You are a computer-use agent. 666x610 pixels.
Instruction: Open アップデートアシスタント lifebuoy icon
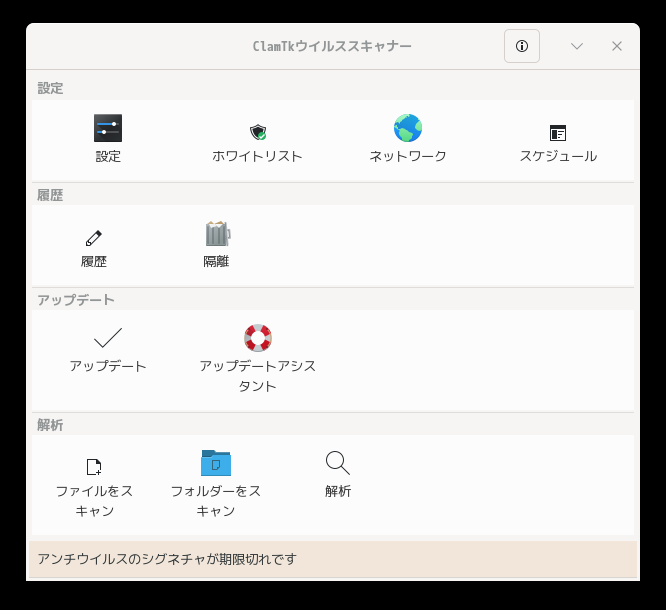(x=258, y=338)
